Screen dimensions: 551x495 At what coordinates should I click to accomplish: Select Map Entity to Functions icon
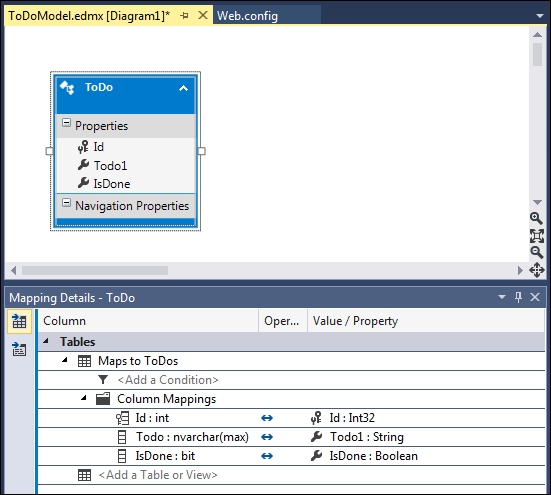(x=19, y=350)
